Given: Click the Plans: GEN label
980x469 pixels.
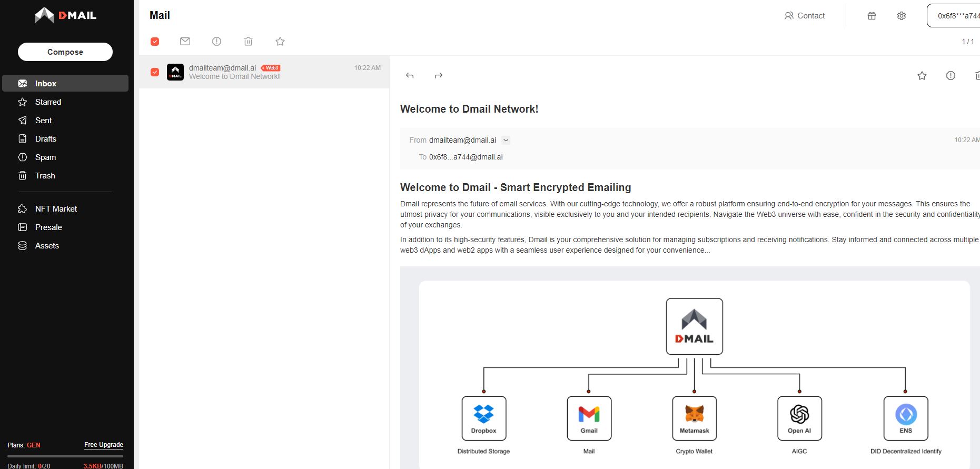Looking at the screenshot, I should coord(24,445).
